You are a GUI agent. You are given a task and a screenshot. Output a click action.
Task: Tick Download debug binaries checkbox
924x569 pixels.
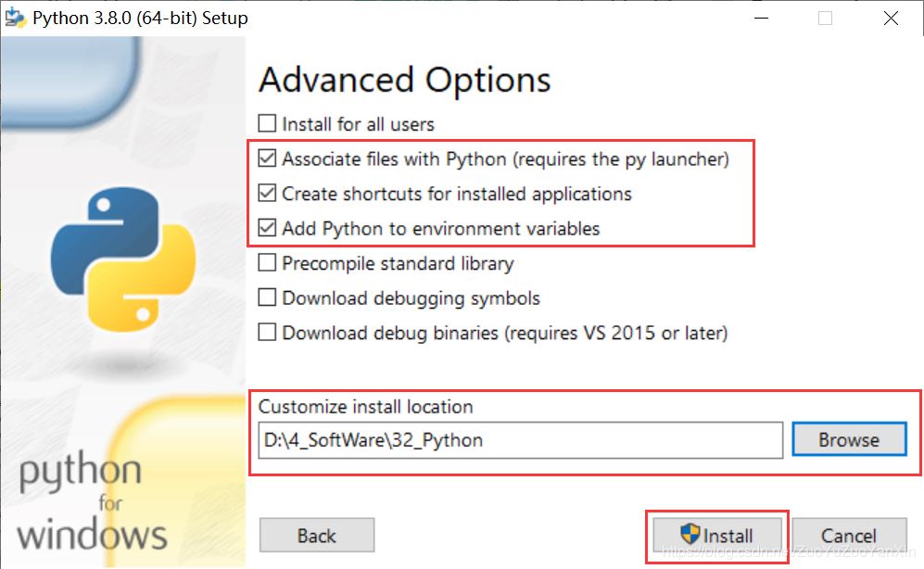click(x=267, y=332)
